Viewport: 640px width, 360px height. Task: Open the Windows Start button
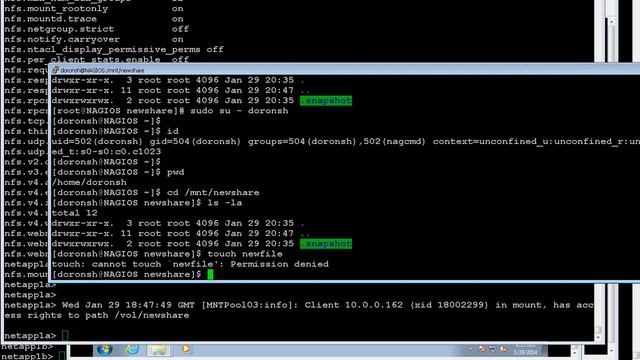click(104, 350)
